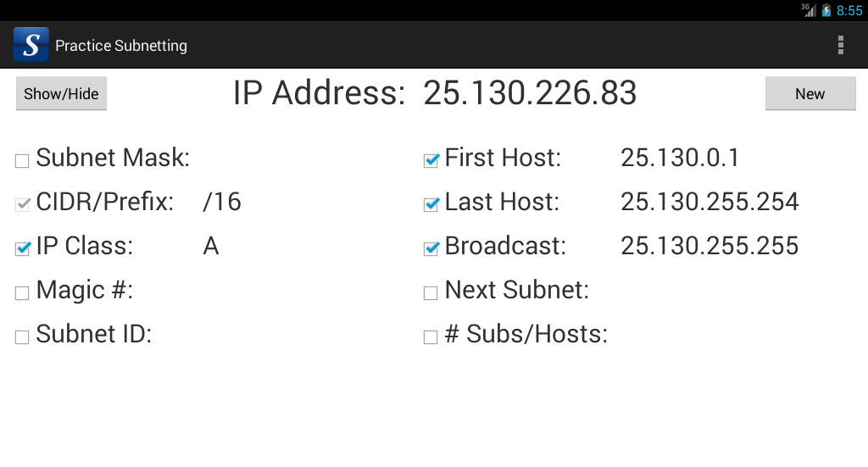The height and width of the screenshot is (467, 868).
Task: Open the three-dot overflow menu
Action: coord(840,45)
